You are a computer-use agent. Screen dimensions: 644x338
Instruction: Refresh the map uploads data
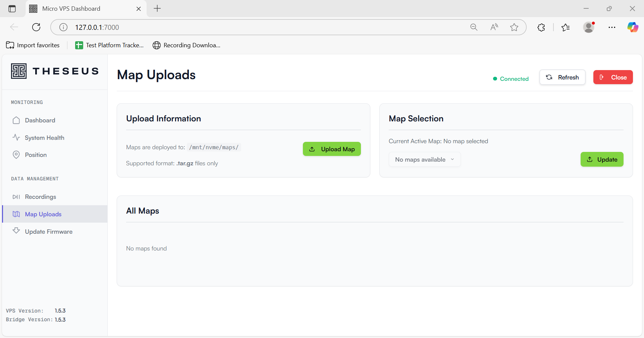pyautogui.click(x=562, y=77)
